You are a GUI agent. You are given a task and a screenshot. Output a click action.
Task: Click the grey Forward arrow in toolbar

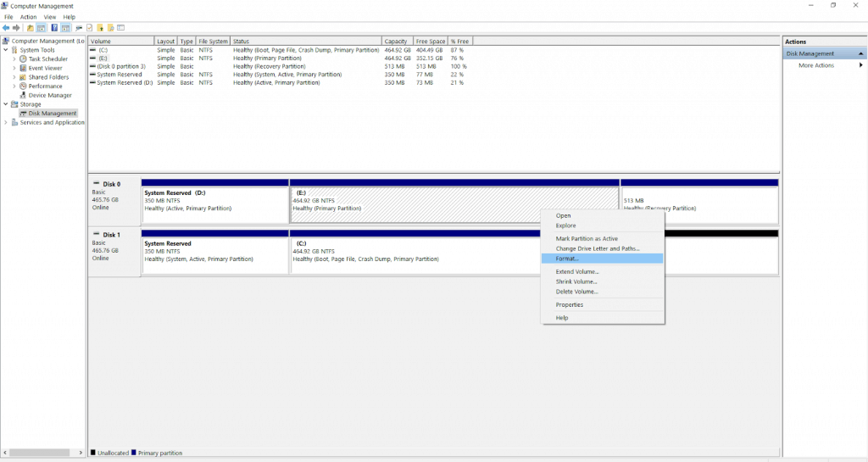click(x=16, y=28)
